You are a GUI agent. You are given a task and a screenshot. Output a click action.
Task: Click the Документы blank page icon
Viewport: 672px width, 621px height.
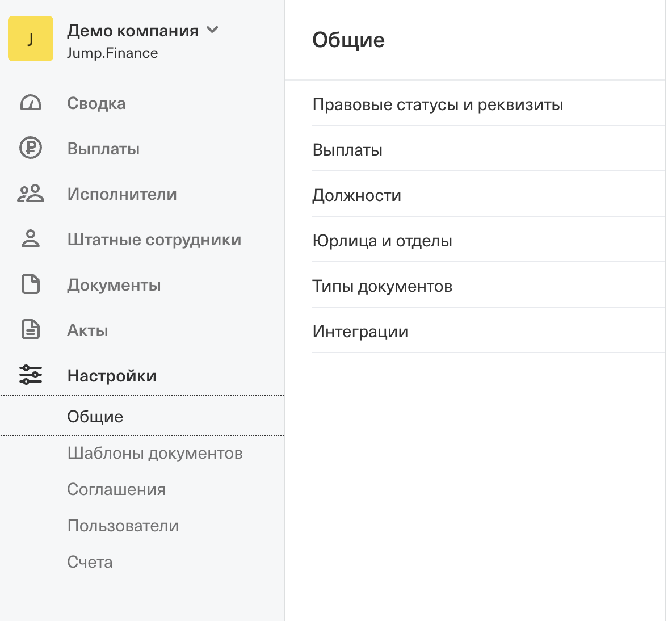point(31,284)
